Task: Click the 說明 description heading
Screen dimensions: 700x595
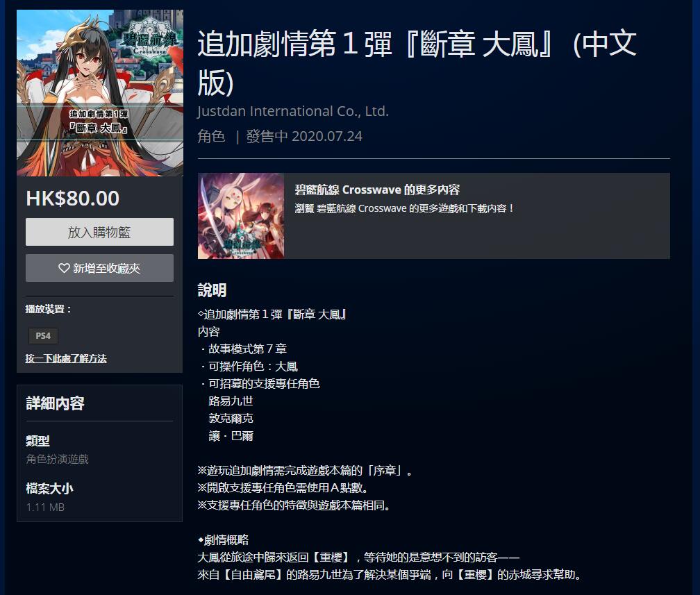Action: 212,291
